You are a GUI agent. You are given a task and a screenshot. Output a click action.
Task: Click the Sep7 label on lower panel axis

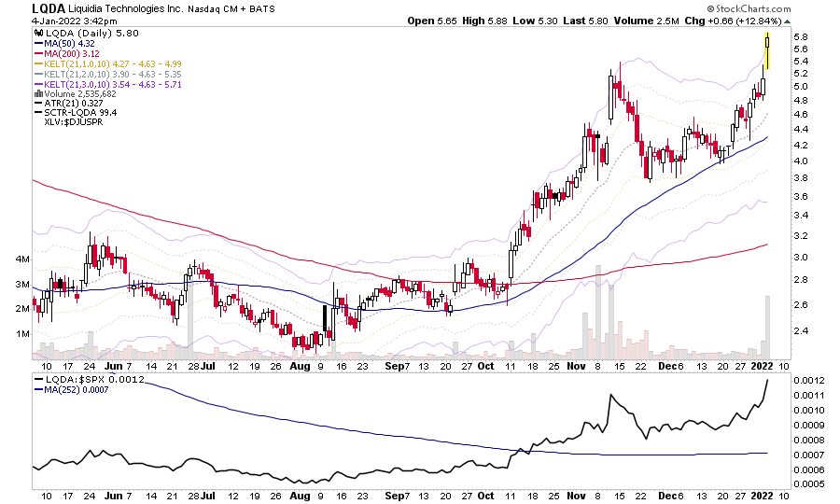pos(398,496)
